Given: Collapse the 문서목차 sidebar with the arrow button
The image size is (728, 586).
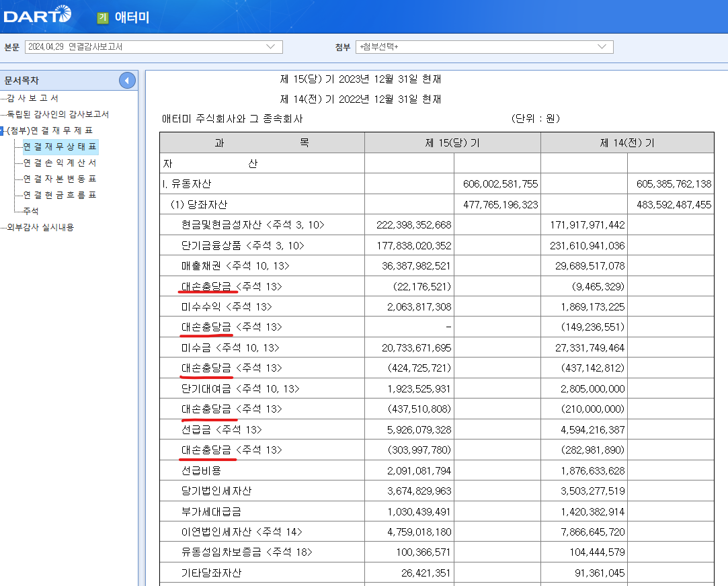Looking at the screenshot, I should pyautogui.click(x=127, y=80).
